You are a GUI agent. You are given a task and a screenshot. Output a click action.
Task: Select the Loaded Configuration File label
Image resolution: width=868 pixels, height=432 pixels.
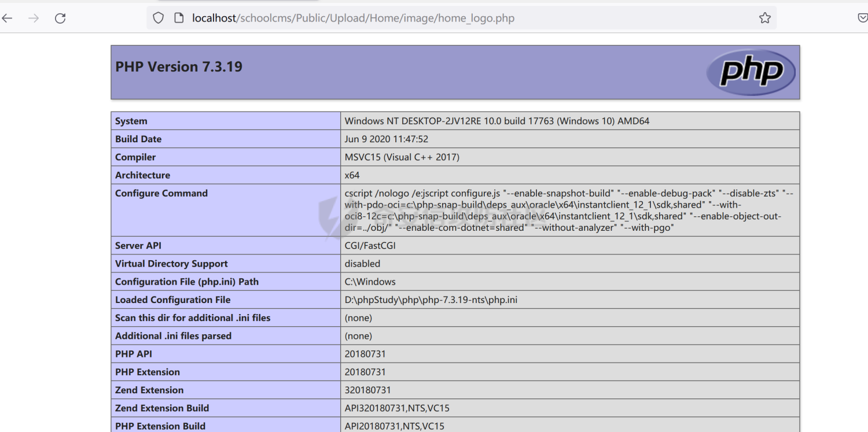(x=173, y=300)
